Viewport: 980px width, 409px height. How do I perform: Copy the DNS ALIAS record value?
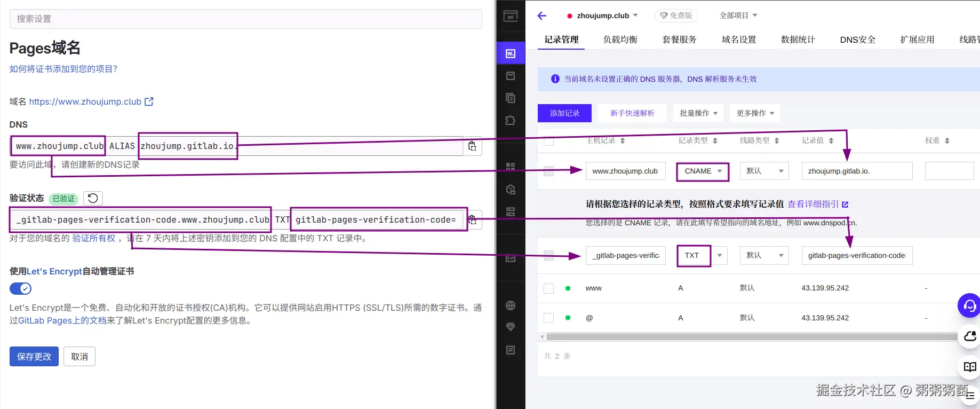coord(472,146)
